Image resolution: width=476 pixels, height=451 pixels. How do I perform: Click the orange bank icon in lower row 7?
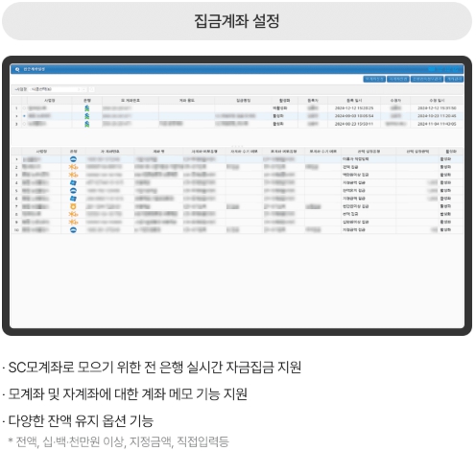pyautogui.click(x=73, y=206)
